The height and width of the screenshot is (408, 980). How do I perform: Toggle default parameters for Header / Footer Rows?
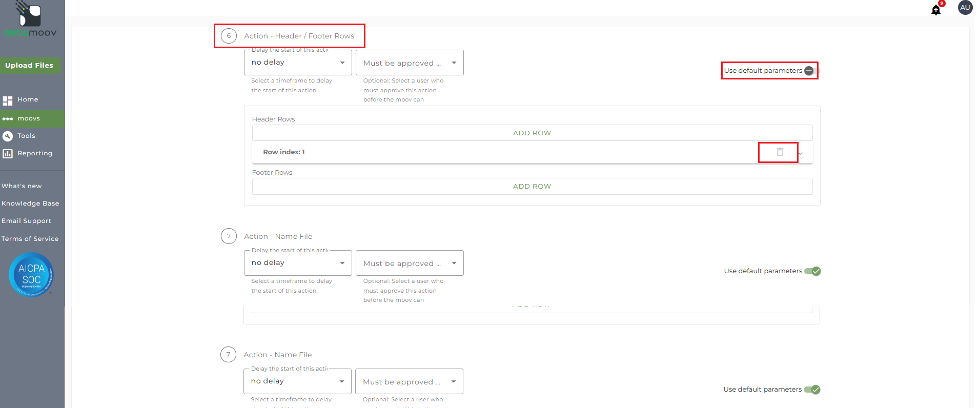tap(810, 71)
